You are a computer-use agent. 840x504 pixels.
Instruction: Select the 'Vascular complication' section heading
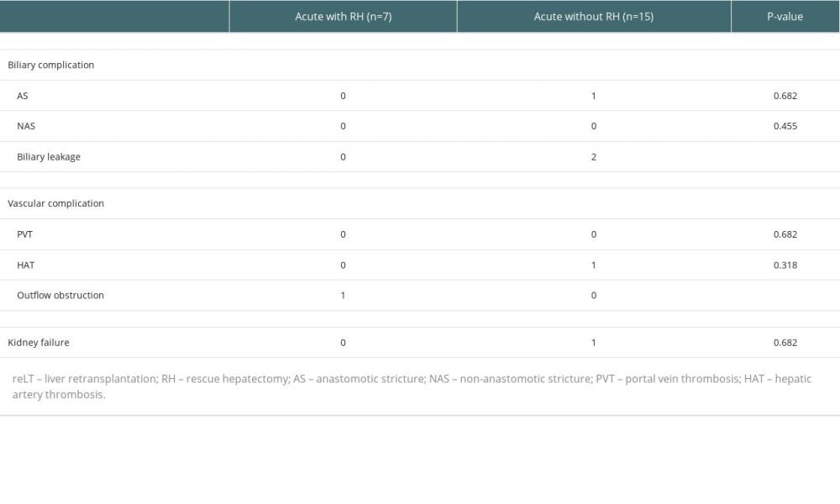click(x=55, y=203)
